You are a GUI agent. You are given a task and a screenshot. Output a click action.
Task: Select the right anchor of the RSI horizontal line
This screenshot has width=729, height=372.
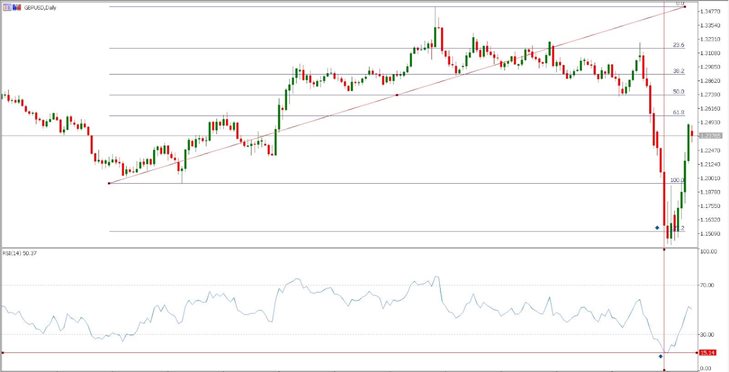point(696,352)
